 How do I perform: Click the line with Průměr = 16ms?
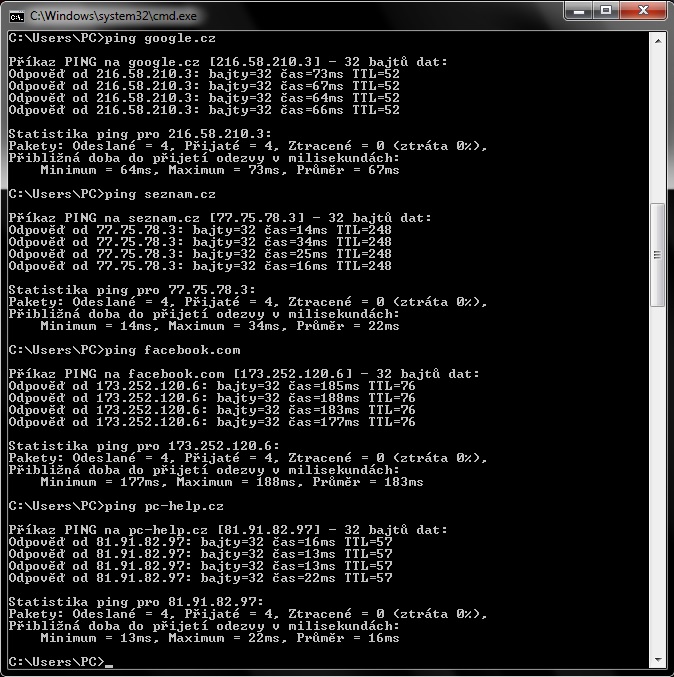click(x=220, y=638)
